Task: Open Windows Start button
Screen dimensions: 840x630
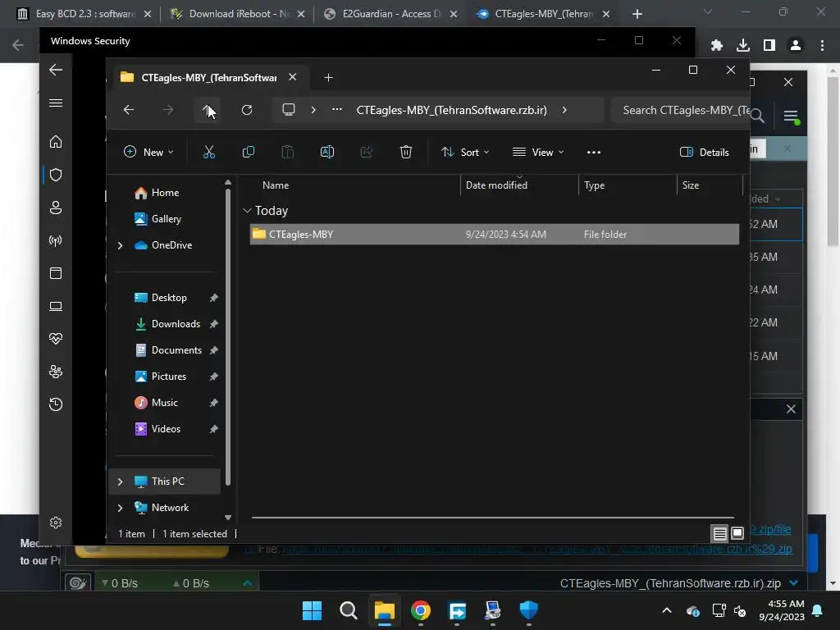Action: [312, 610]
